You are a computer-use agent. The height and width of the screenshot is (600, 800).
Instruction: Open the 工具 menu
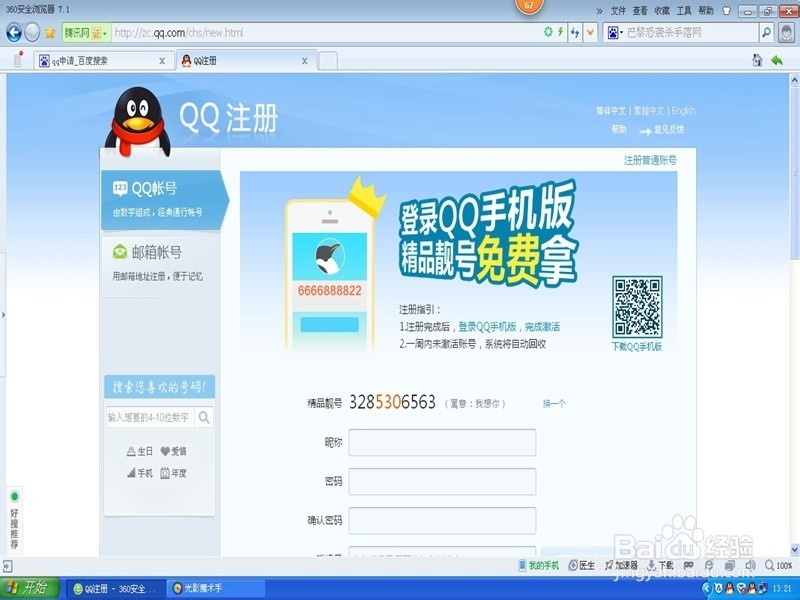pyautogui.click(x=684, y=11)
